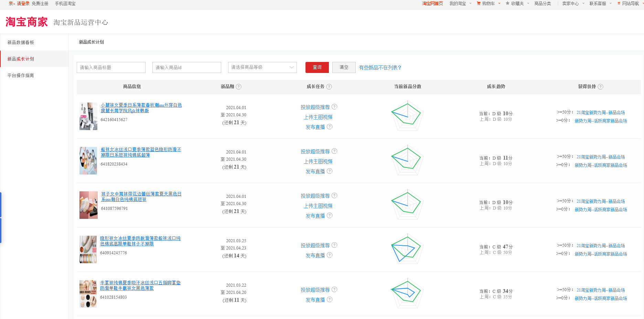Open radar score chart for item 642160415627
This screenshot has height=319, width=644.
(x=407, y=116)
